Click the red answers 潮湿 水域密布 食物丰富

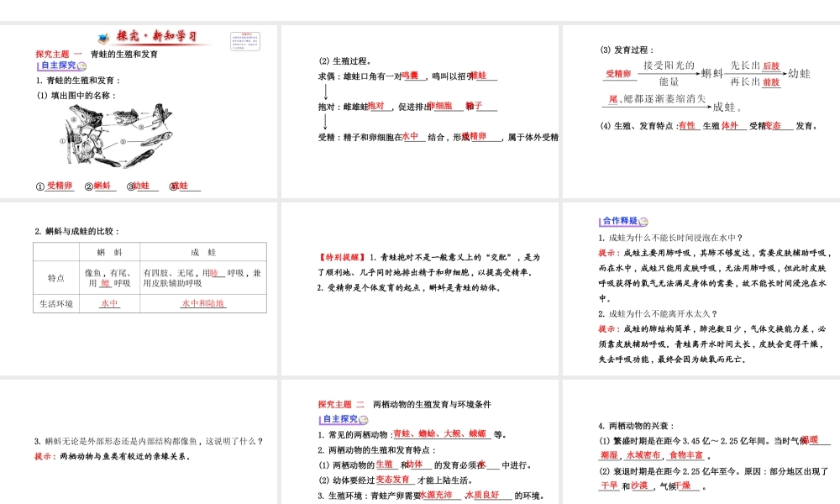click(x=653, y=455)
